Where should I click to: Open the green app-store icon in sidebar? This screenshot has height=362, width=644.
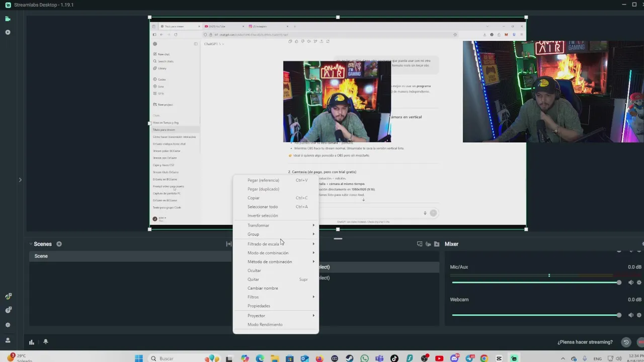coord(8,297)
